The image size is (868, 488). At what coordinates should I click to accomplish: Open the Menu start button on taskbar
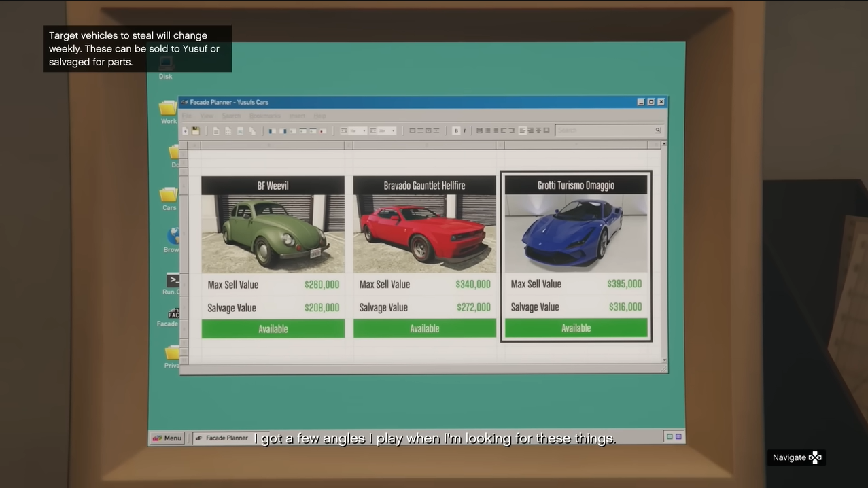point(167,438)
